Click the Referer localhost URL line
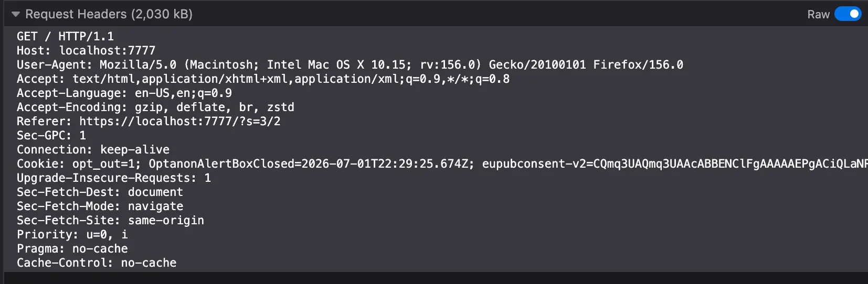 [149, 121]
